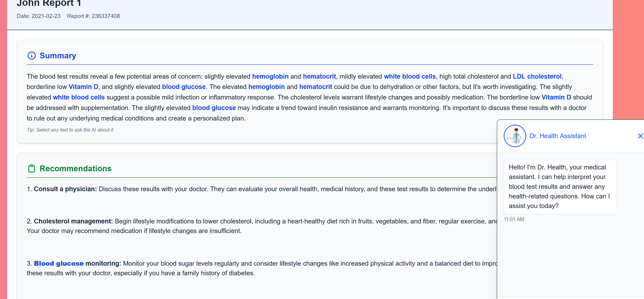Click the Dr. Health Assistant avatar

[515, 136]
